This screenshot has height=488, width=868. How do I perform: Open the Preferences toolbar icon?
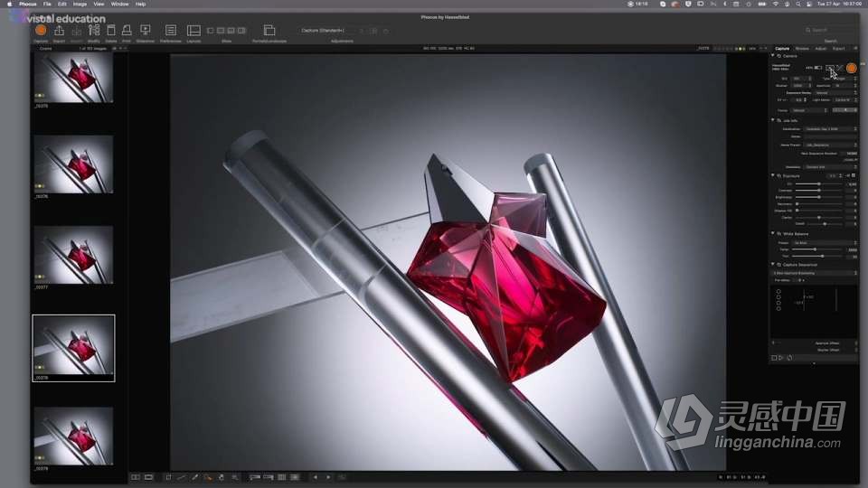point(171,30)
